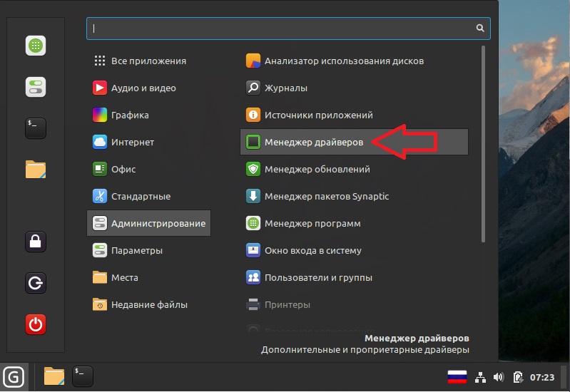This screenshot has width=570, height=392.
Task: Click the applications list scrollbar
Action: (483, 143)
